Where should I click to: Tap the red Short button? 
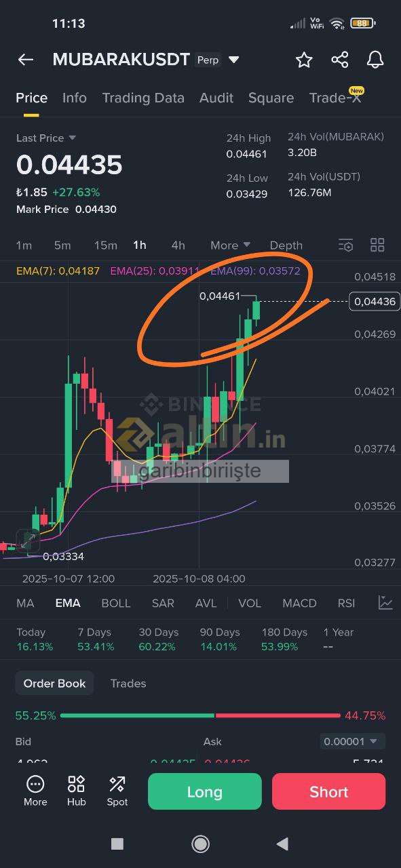pyautogui.click(x=328, y=791)
